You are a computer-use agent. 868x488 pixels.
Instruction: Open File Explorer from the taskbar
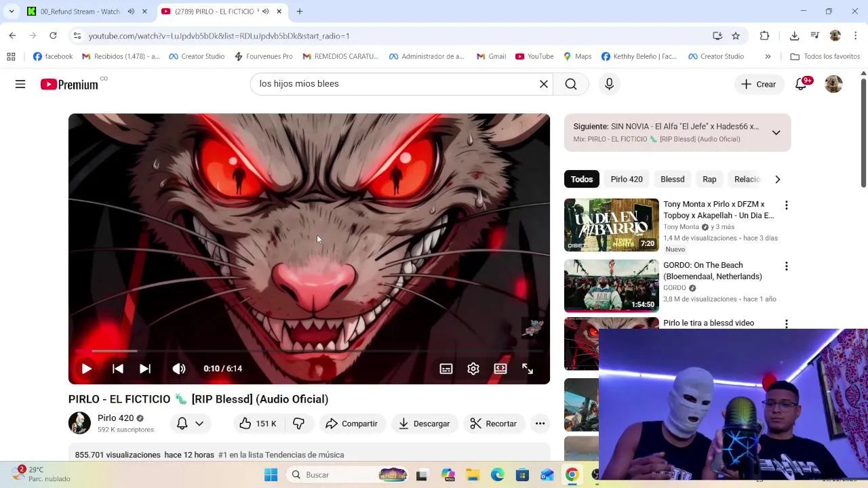coord(472,475)
